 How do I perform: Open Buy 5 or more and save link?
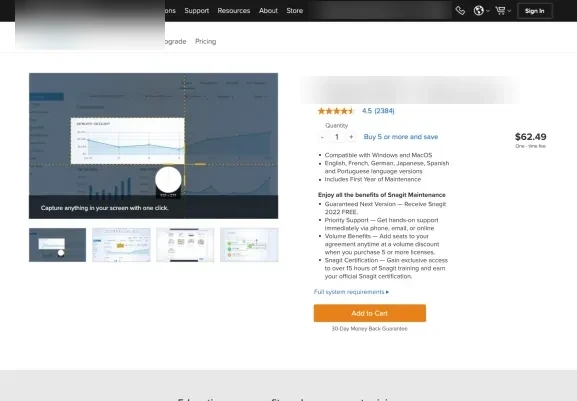pyautogui.click(x=401, y=137)
